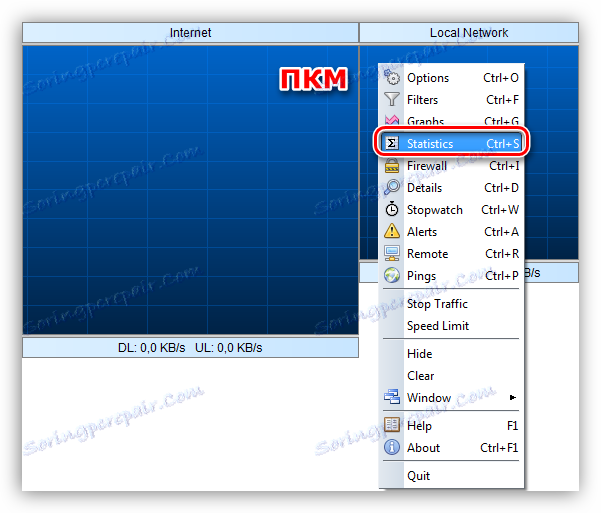
Task: Choose Clear in the context menu
Action: (x=451, y=375)
